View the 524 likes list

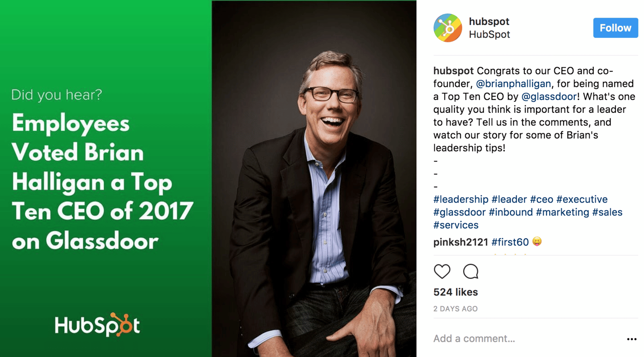(x=456, y=292)
